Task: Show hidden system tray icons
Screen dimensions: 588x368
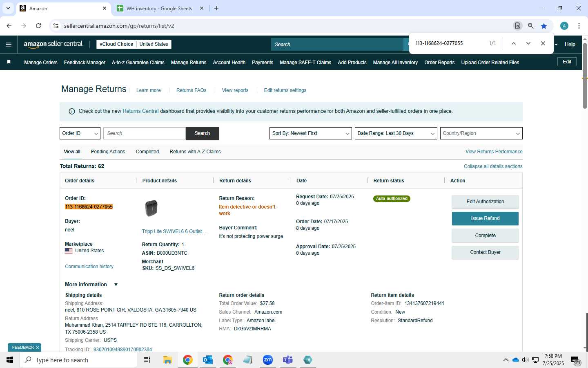Action: 506,360
